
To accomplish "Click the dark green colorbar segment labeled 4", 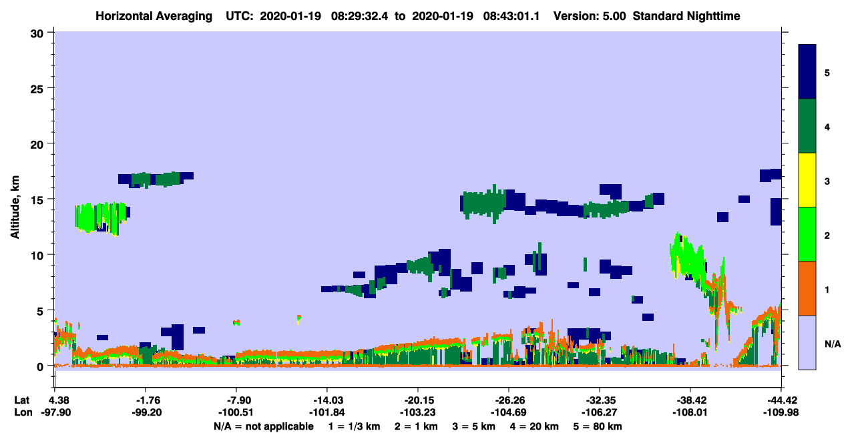I will [x=808, y=126].
